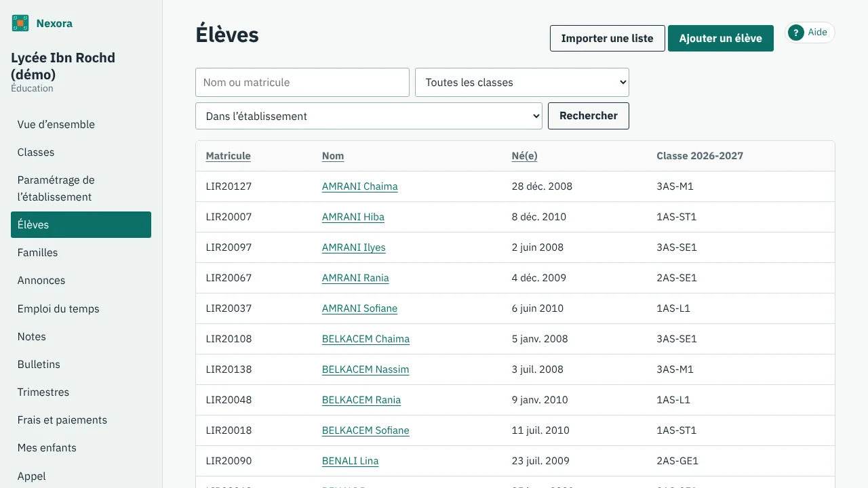Focus the Nom ou matricule search field

pyautogui.click(x=302, y=82)
